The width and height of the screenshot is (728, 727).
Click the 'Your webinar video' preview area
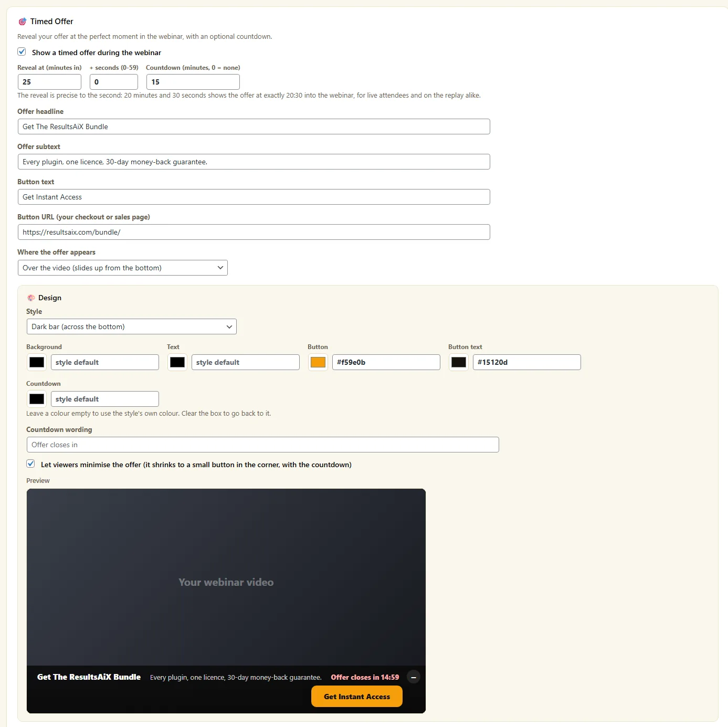(226, 582)
